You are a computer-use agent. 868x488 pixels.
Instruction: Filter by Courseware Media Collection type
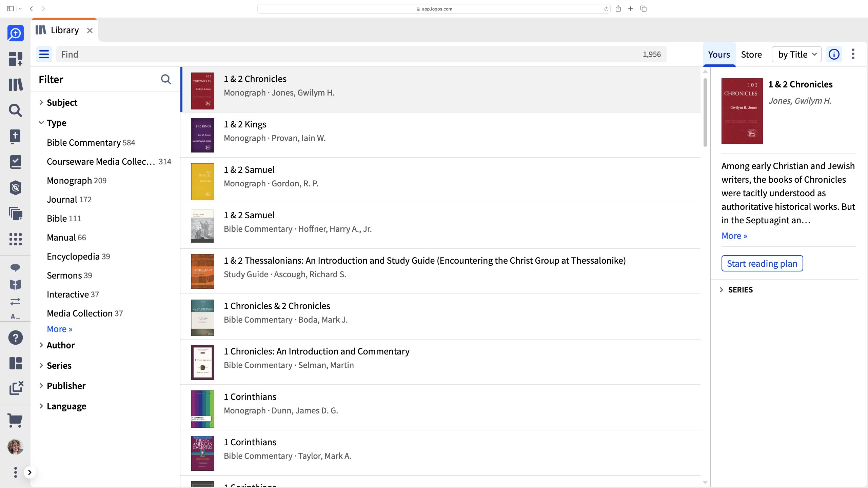(x=109, y=162)
